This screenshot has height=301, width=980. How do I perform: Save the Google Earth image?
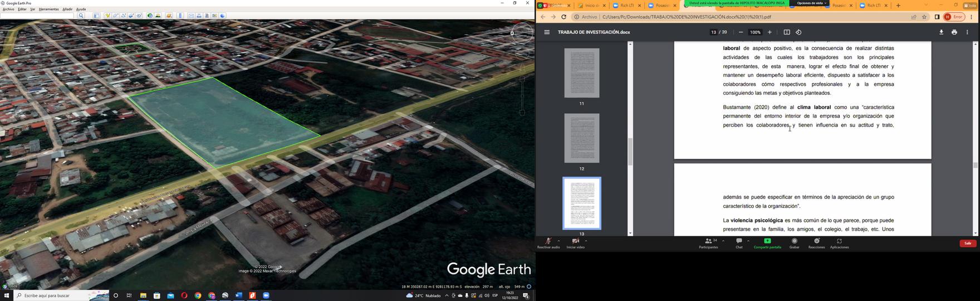[207, 16]
